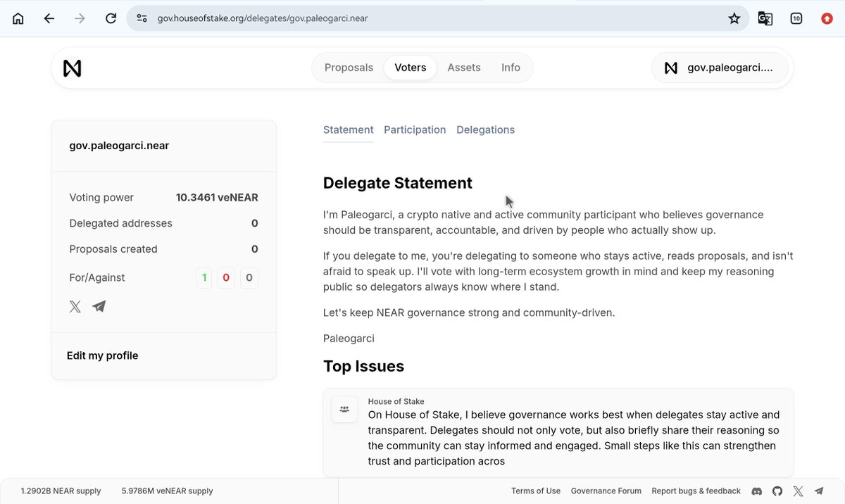Click the Paleogarci signature line
This screenshot has height=504, width=845.
(349, 339)
